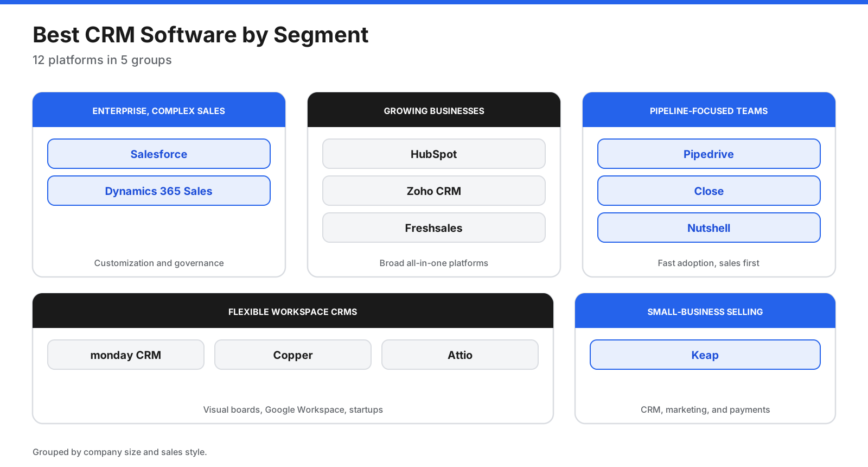Open the HubSpot platform card
This screenshot has width=868, height=467.
434,154
